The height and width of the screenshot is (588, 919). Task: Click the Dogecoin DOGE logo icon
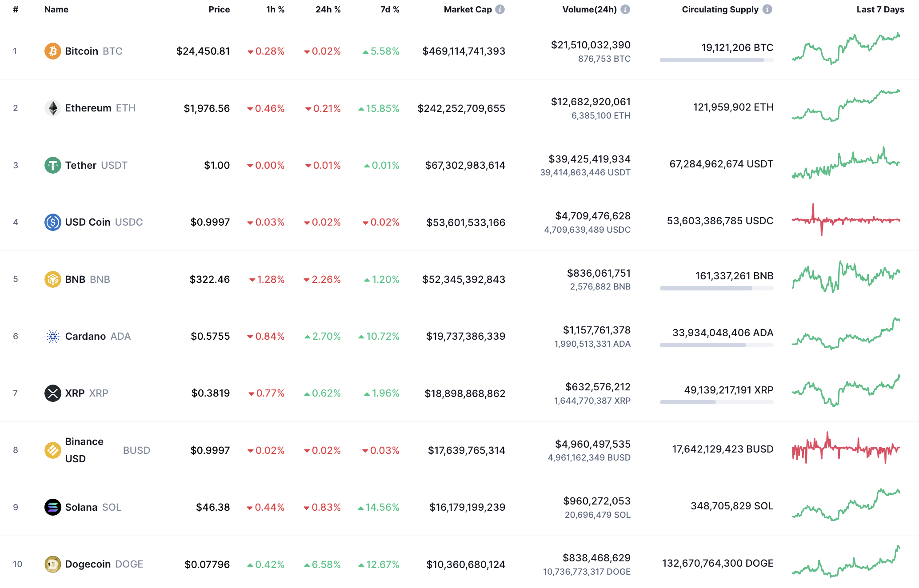coord(53,564)
